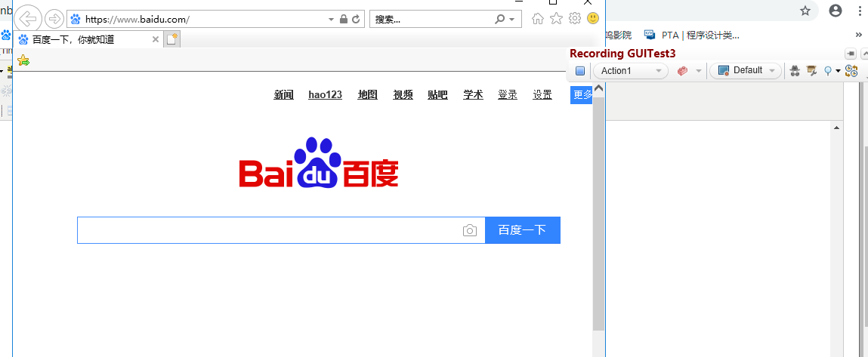This screenshot has height=357, width=868.
Task: Click the spy glasses hat icon
Action: click(795, 71)
